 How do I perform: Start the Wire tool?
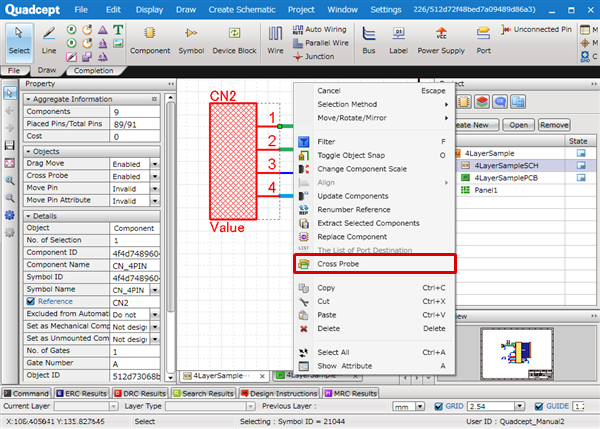275,41
